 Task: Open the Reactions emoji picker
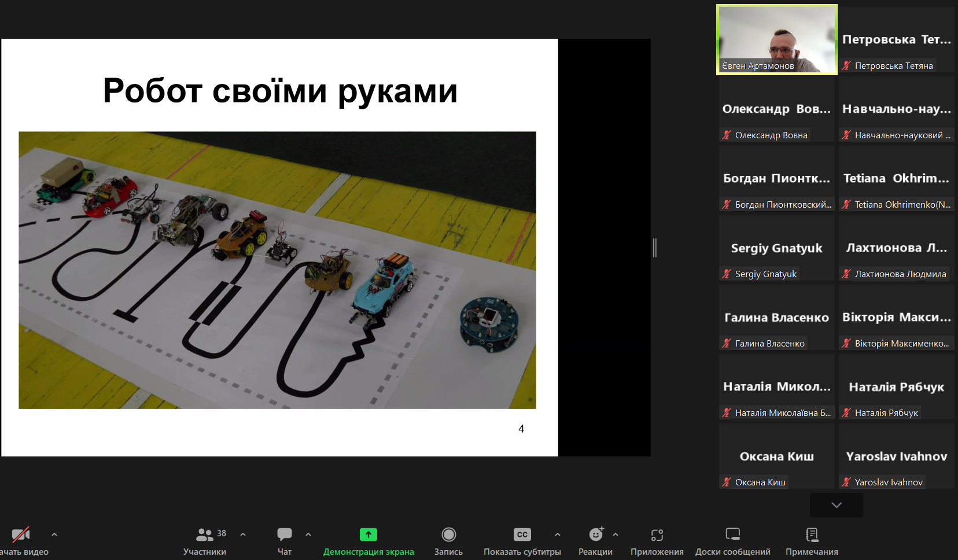[x=595, y=535]
